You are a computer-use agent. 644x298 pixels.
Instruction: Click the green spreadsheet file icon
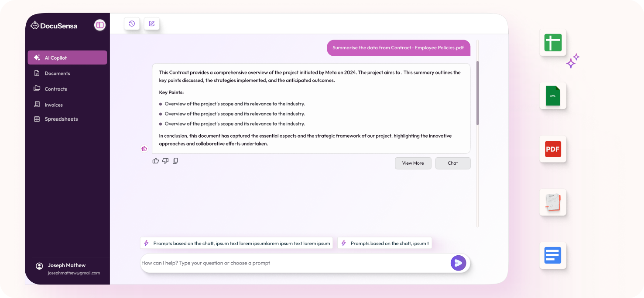[x=553, y=43]
